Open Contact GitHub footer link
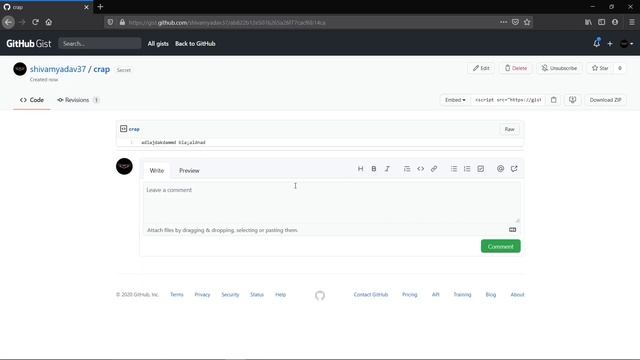This screenshot has width=640, height=360. tap(371, 295)
